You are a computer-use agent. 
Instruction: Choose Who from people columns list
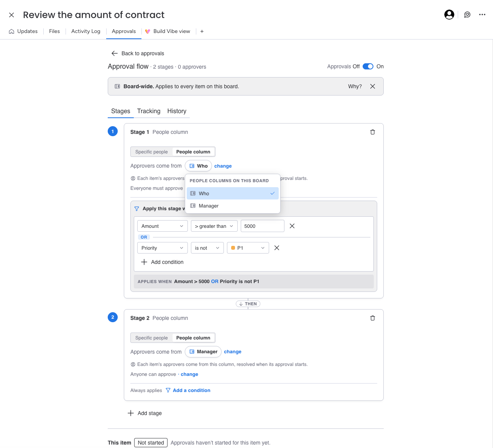[233, 193]
